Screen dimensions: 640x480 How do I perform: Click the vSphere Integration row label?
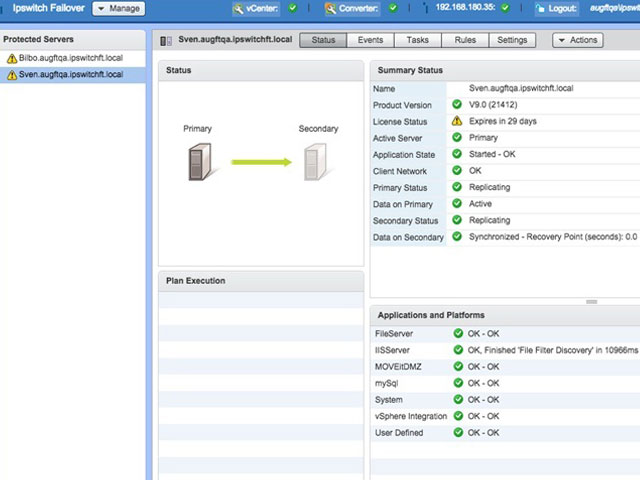tap(411, 416)
